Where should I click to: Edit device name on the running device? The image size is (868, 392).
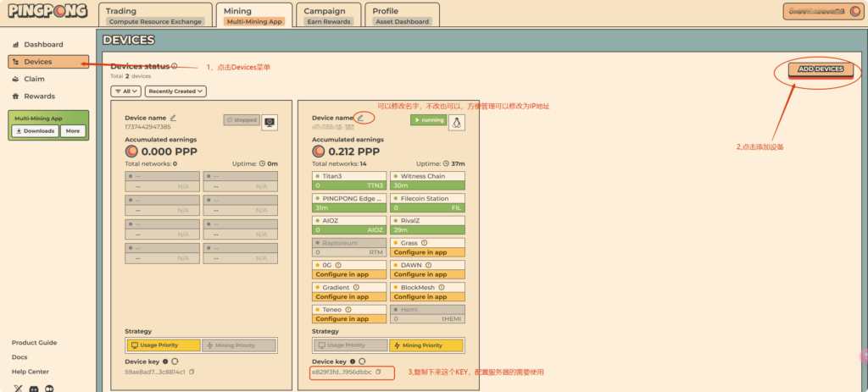360,118
